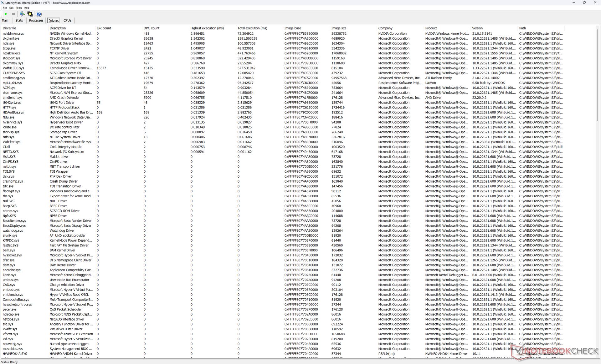
Task: Select the Wdf01000.sys driver row
Action: [x=283, y=68]
